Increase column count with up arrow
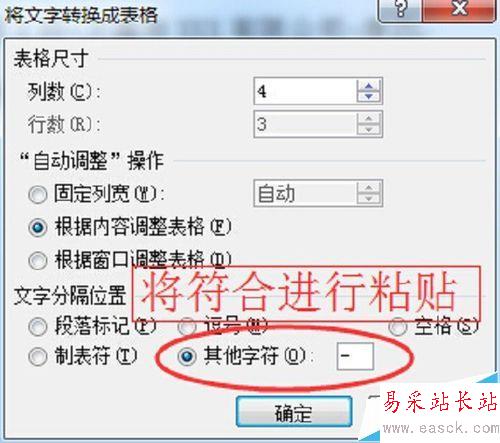This screenshot has height=443, width=500. click(x=368, y=86)
